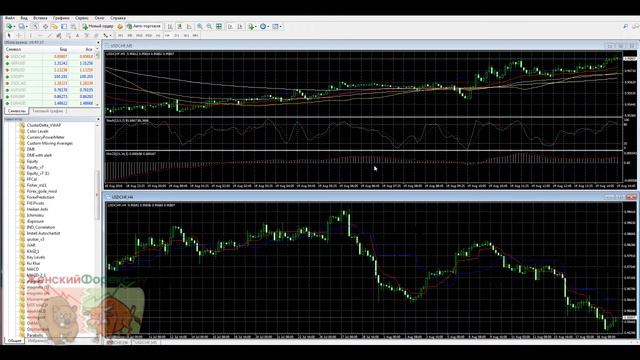Select the ForexPrediction indicator
640x360 pixels.
[x=40, y=197]
